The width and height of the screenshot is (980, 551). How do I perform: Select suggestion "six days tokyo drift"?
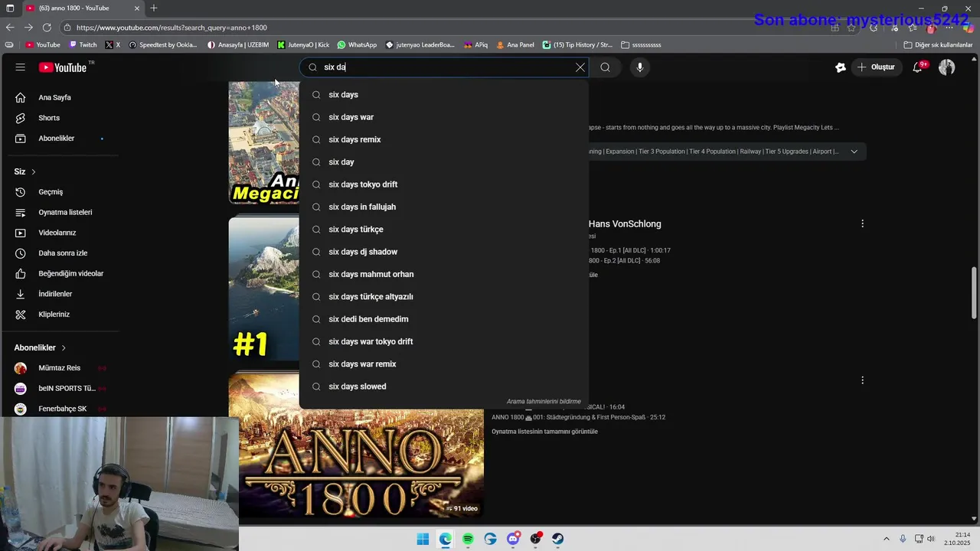point(444,184)
